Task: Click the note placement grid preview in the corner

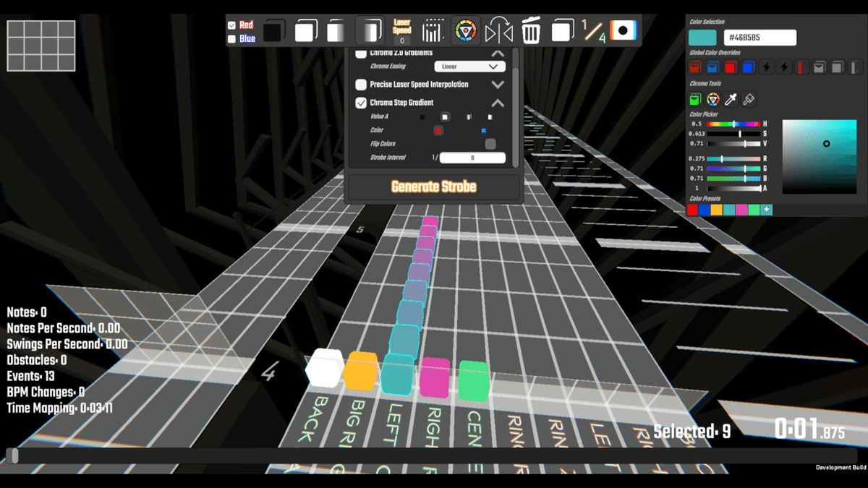Action: [x=41, y=46]
